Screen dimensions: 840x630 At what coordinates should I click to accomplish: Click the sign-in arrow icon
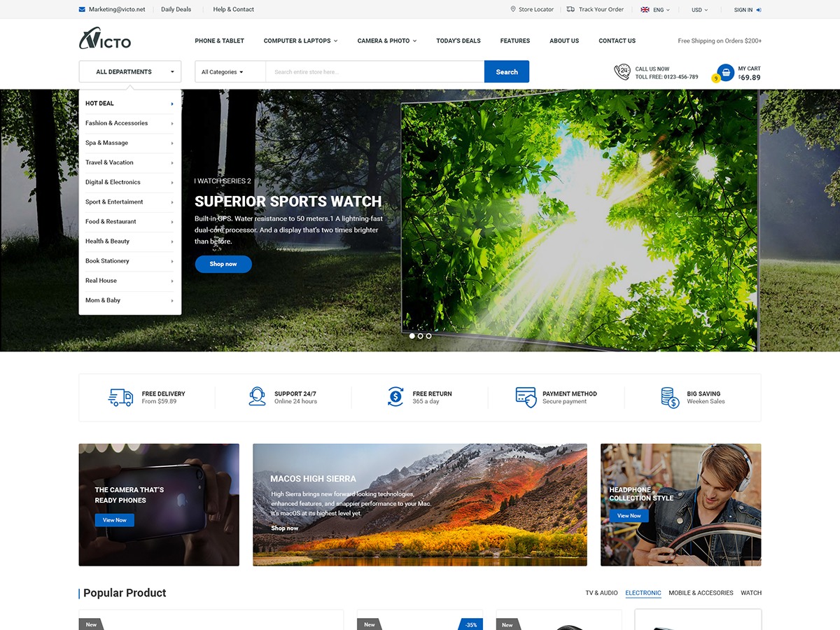click(x=759, y=10)
